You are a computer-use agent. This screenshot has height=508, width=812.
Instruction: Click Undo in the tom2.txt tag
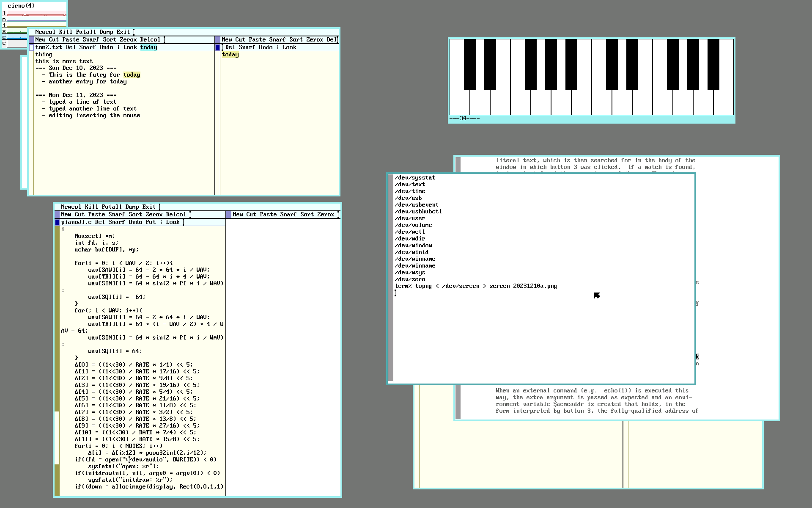(x=106, y=47)
